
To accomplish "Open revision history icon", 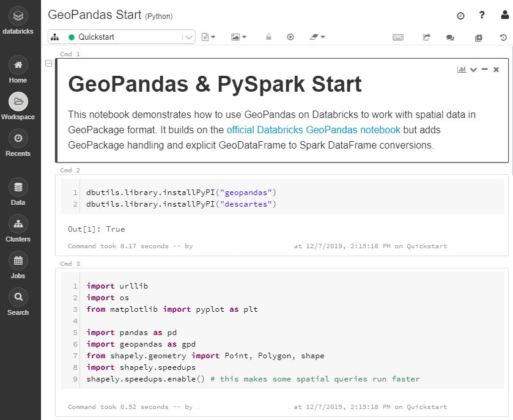I will 503,38.
